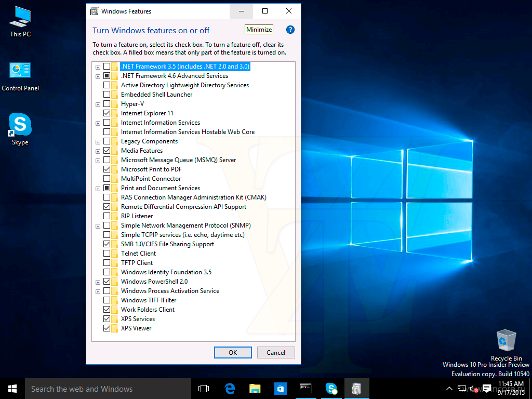
Task: Click the Media Features folder icon
Action: pos(115,151)
